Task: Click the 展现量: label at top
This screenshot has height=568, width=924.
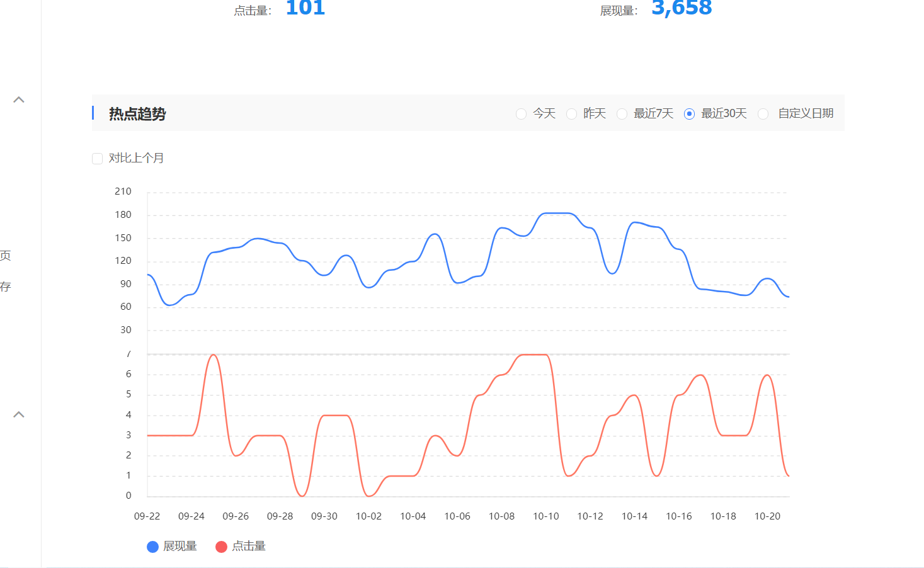Action: point(619,11)
